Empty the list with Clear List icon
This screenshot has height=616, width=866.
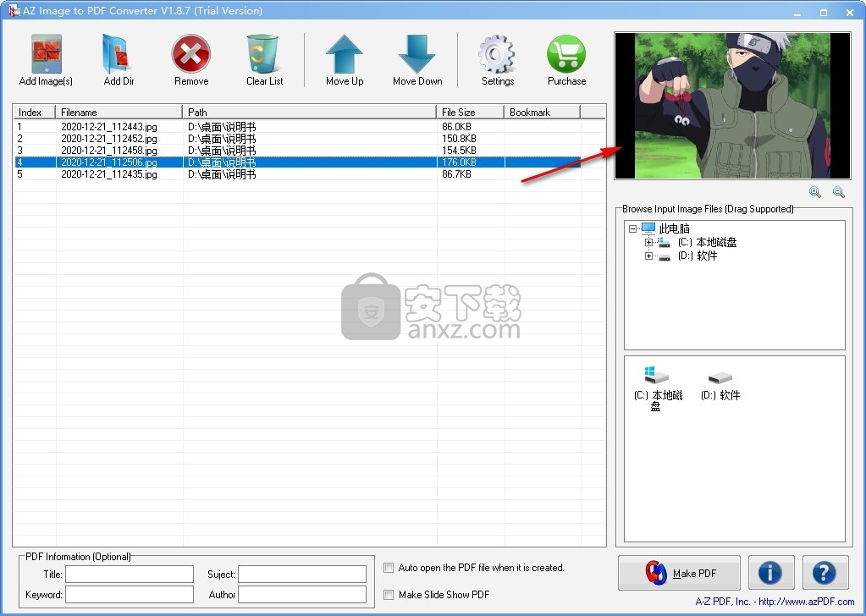[x=263, y=54]
